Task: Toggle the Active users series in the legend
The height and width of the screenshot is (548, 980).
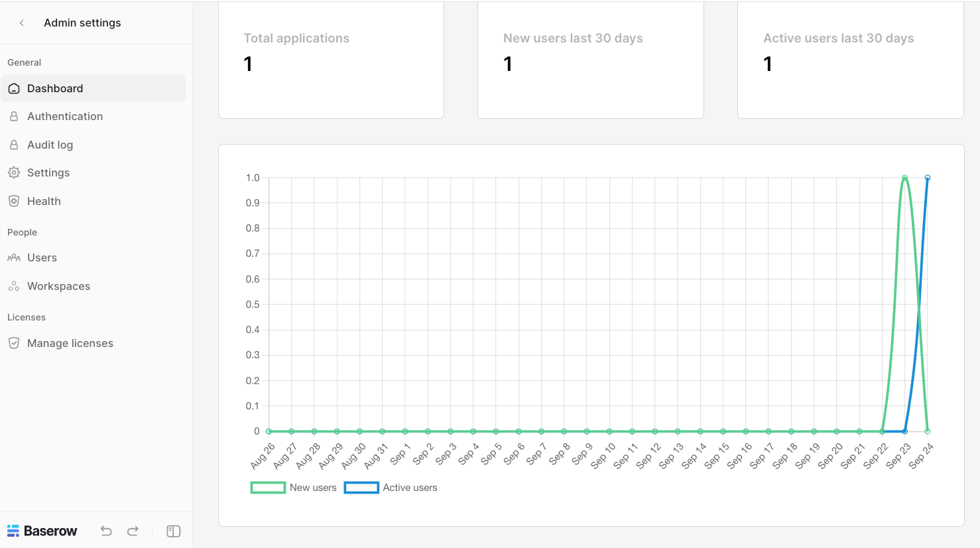Action: [x=391, y=487]
